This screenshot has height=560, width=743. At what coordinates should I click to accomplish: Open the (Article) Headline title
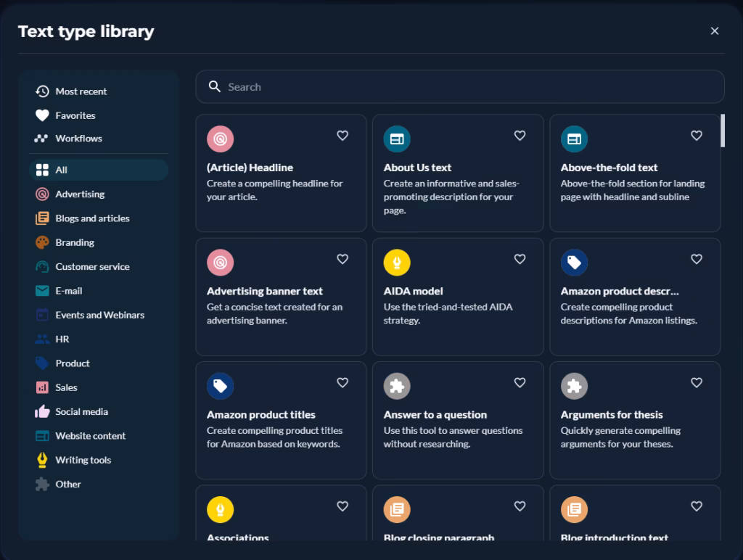coord(250,168)
